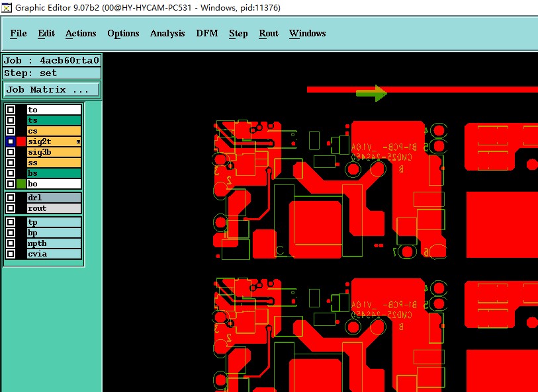Open the Rout menu
538x392 pixels.
(x=268, y=33)
